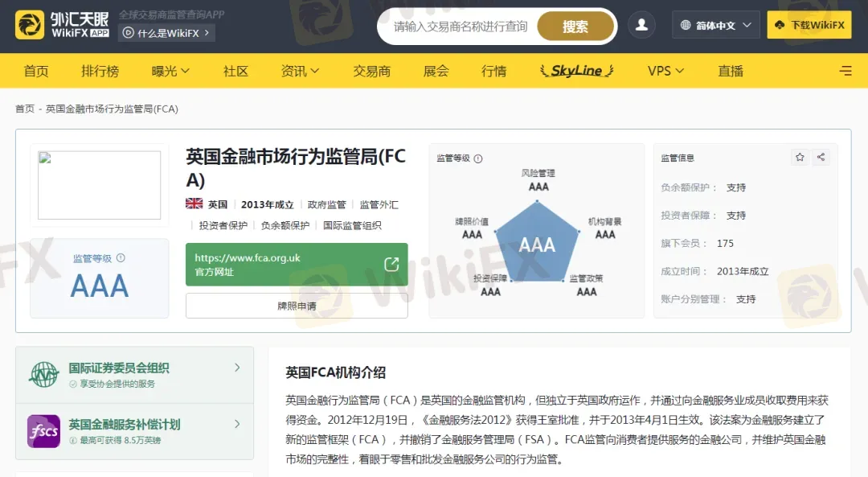The image size is (868, 477).
Task: Click the info icon beside AAA rating badge
Action: click(x=122, y=259)
